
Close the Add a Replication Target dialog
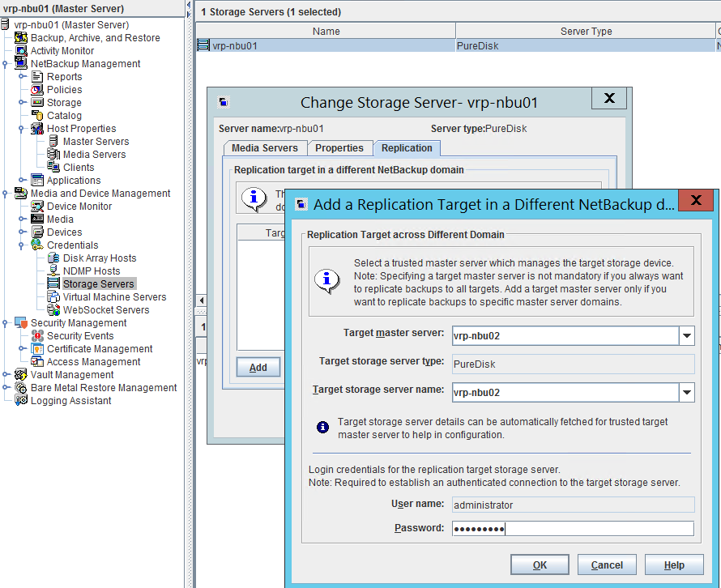coord(696,200)
